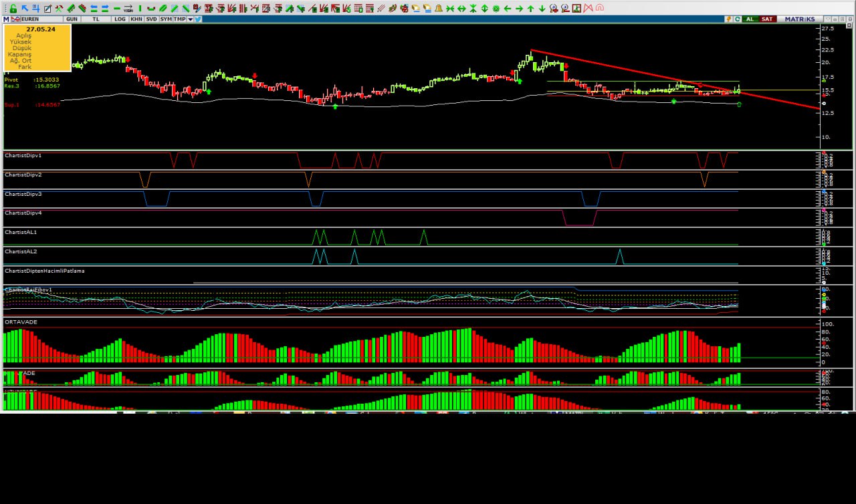Screen dimensions: 856x504
Task: Click the Res.3 16.8567 value
Action: [x=47, y=86]
